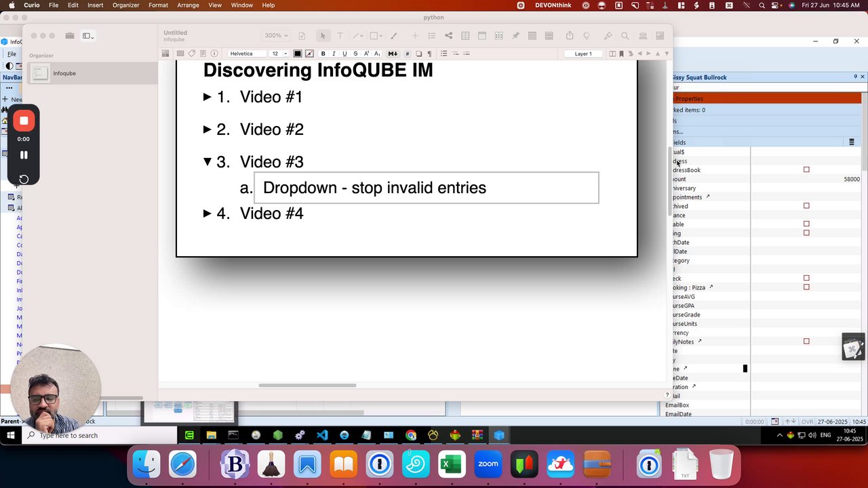Stop the screen recording

pyautogui.click(x=24, y=121)
